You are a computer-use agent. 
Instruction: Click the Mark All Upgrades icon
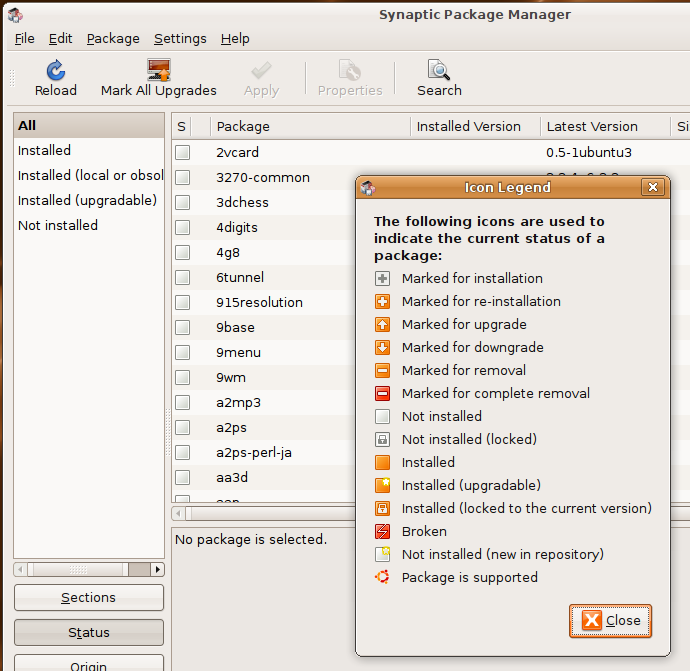tap(158, 70)
